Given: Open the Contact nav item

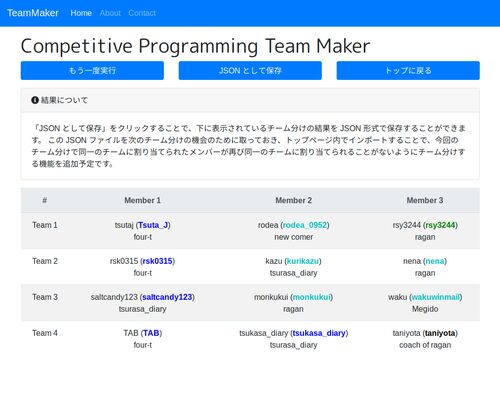Looking at the screenshot, I should click(142, 13).
